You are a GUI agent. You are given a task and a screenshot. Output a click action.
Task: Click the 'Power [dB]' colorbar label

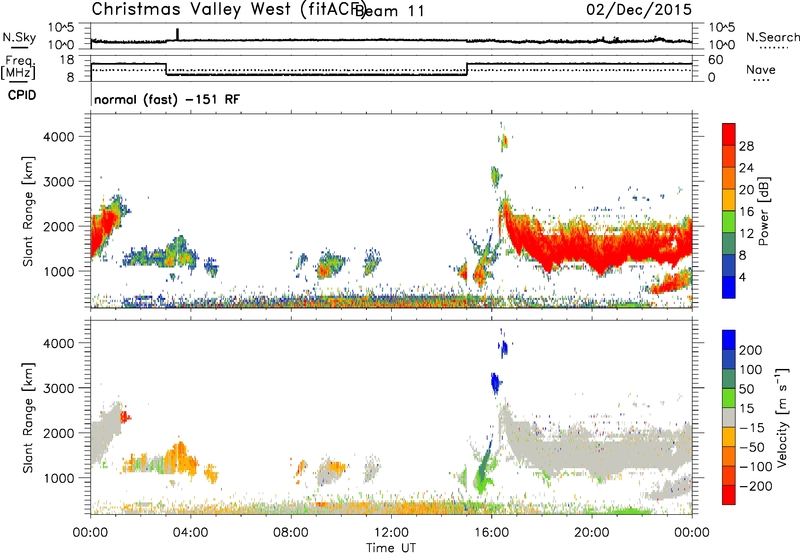coord(764,211)
